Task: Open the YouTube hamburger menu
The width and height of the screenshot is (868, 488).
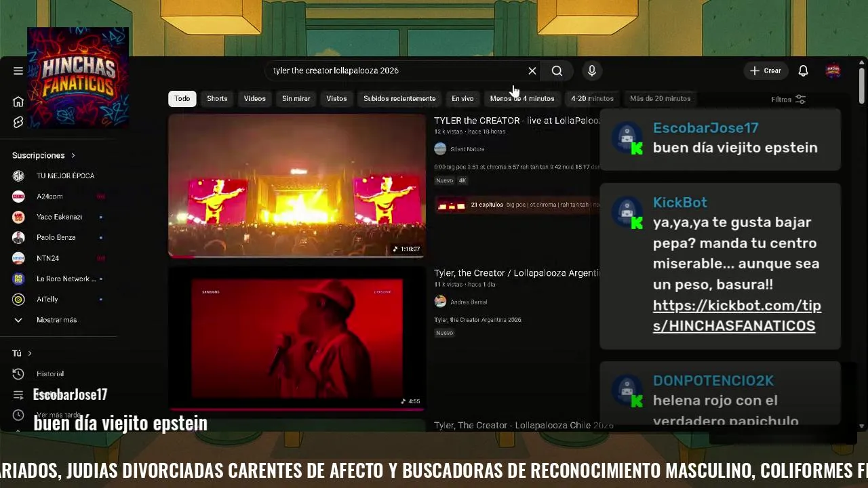Action: tap(18, 70)
